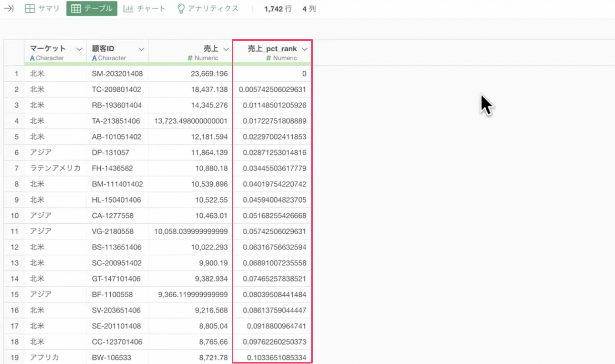Image resolution: width=615 pixels, height=364 pixels.
Task: Select cell TA-213851406
Action: click(x=117, y=121)
